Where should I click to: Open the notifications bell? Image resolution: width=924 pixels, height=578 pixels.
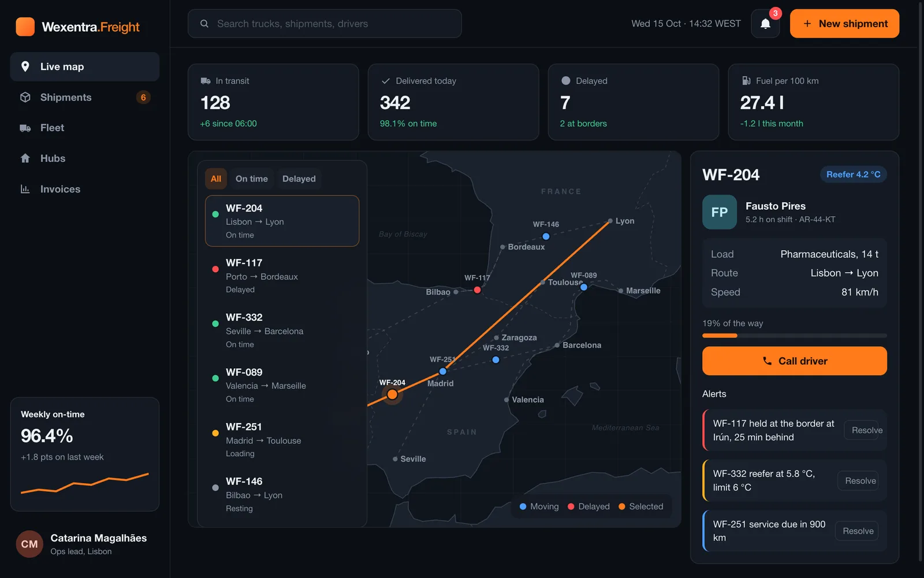tap(765, 24)
